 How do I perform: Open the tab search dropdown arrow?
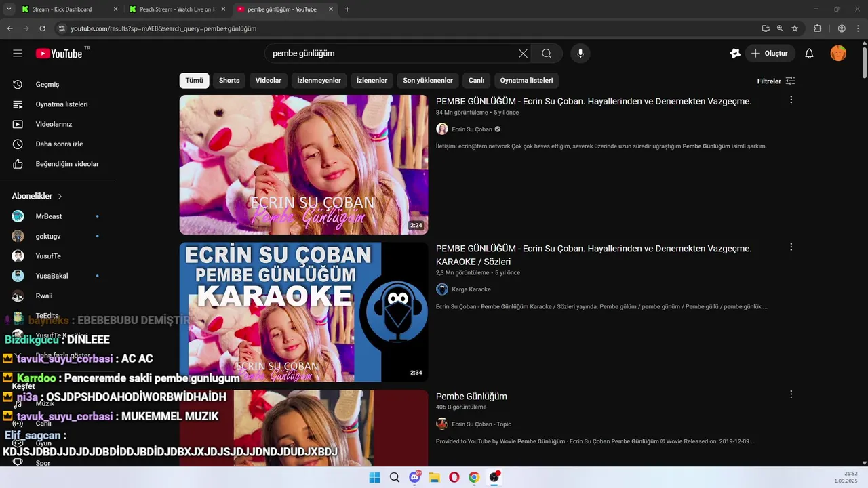click(x=9, y=9)
